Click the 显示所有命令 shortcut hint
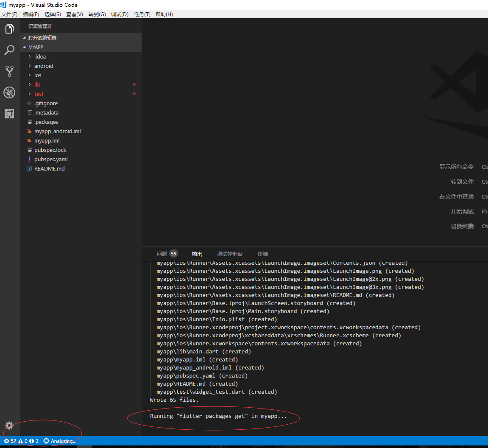Viewport: 488px width, 448px height. point(456,167)
